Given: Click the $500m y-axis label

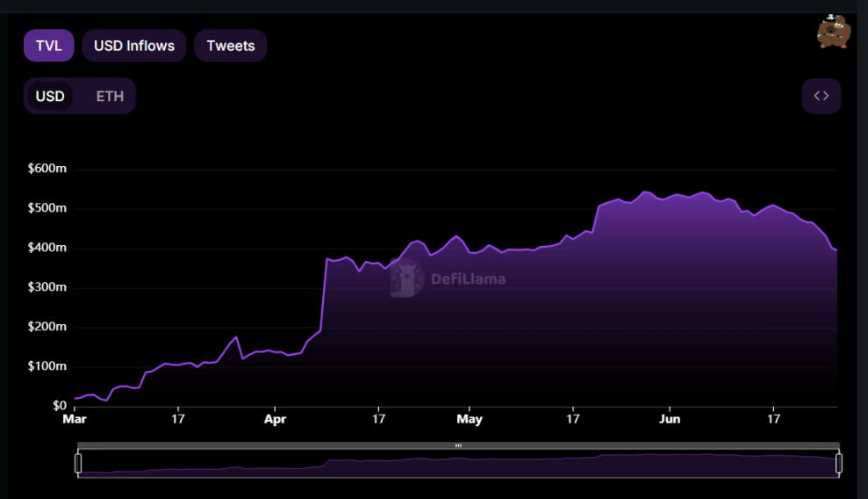Looking at the screenshot, I should tap(47, 208).
